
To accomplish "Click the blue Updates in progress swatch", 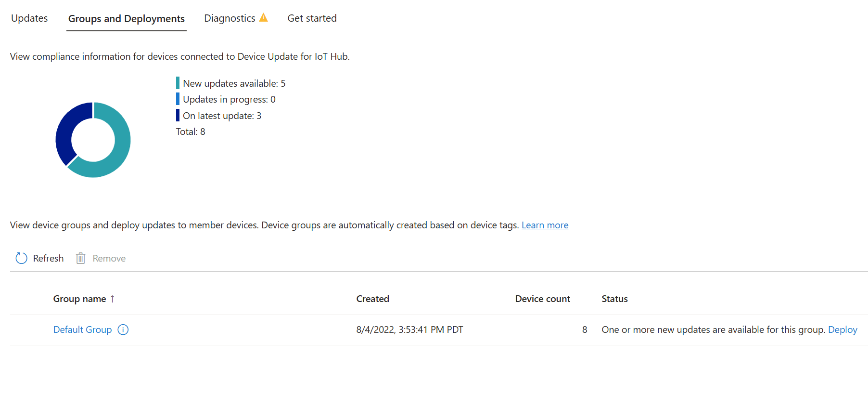I will 178,99.
